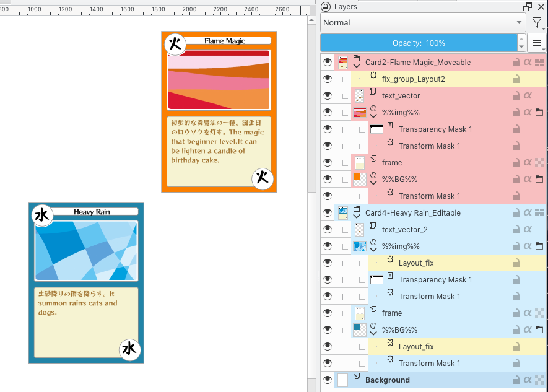Hide the Card2-Flame Magic_Moveable group
The width and height of the screenshot is (548, 392).
328,63
